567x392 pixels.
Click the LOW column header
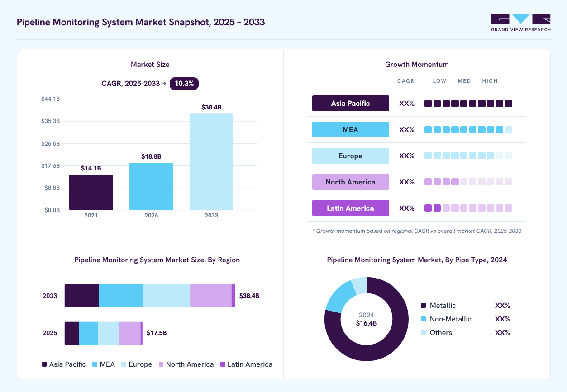click(x=440, y=81)
